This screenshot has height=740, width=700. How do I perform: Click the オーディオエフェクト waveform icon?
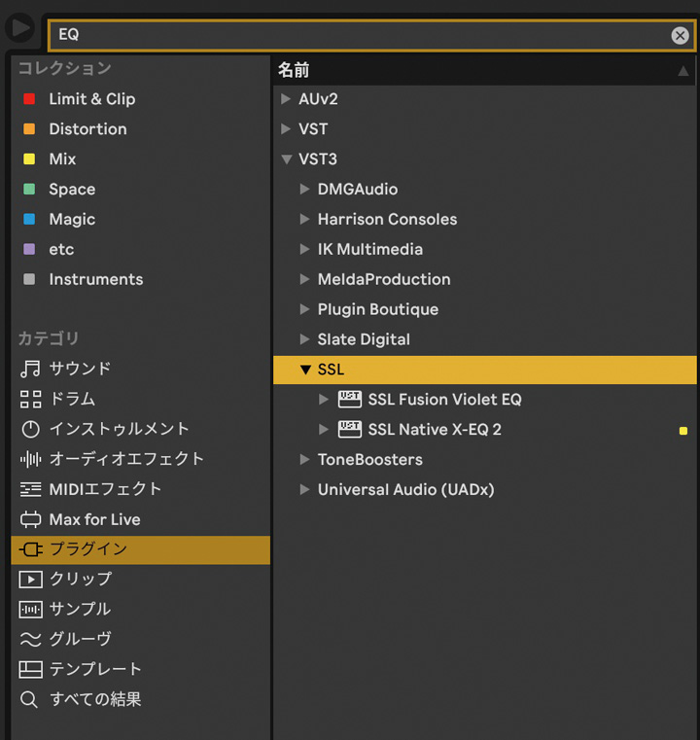[x=30, y=459]
